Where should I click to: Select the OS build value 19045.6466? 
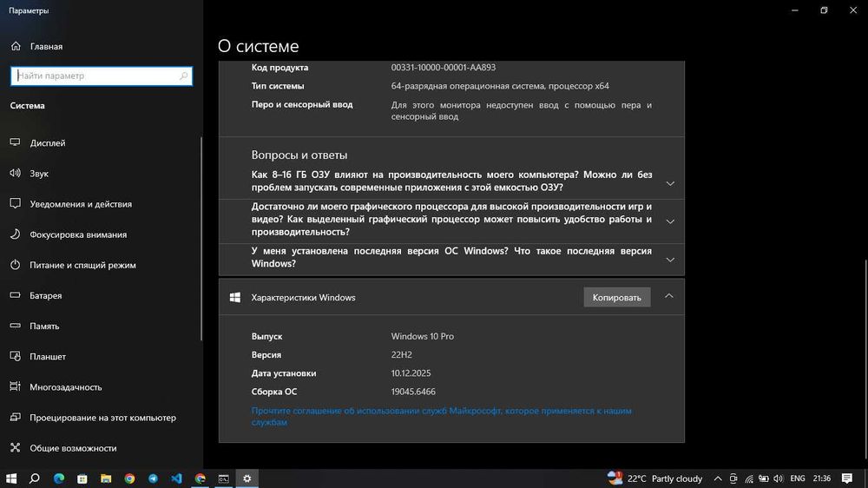coord(413,392)
